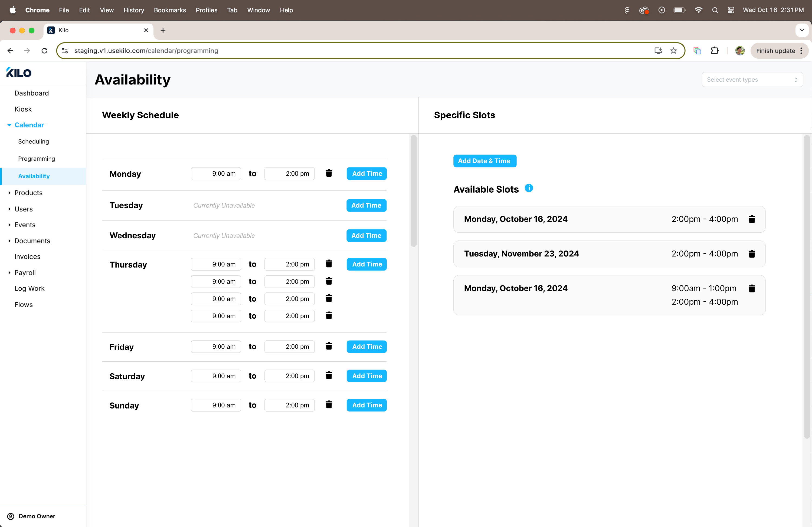Go back to the previous page
Screen dimensions: 812x527
click(x=10, y=51)
